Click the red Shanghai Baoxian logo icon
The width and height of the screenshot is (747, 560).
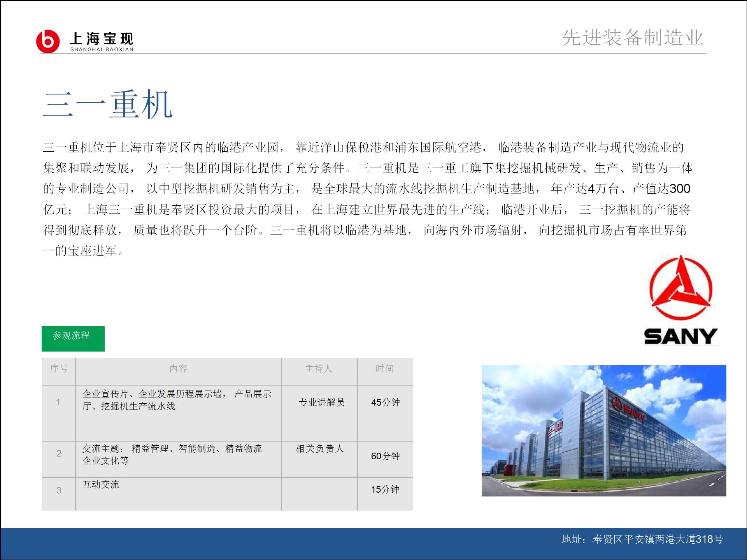point(48,41)
